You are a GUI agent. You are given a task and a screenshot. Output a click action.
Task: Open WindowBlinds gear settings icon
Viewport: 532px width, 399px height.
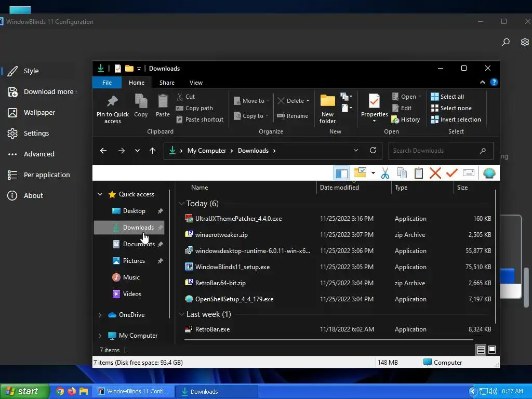pyautogui.click(x=525, y=42)
